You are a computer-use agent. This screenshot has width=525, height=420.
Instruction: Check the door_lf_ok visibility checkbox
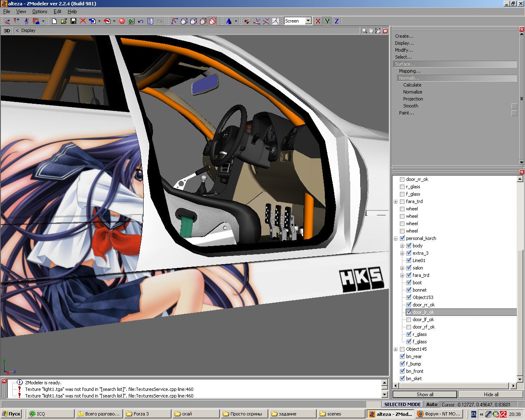pos(409,320)
